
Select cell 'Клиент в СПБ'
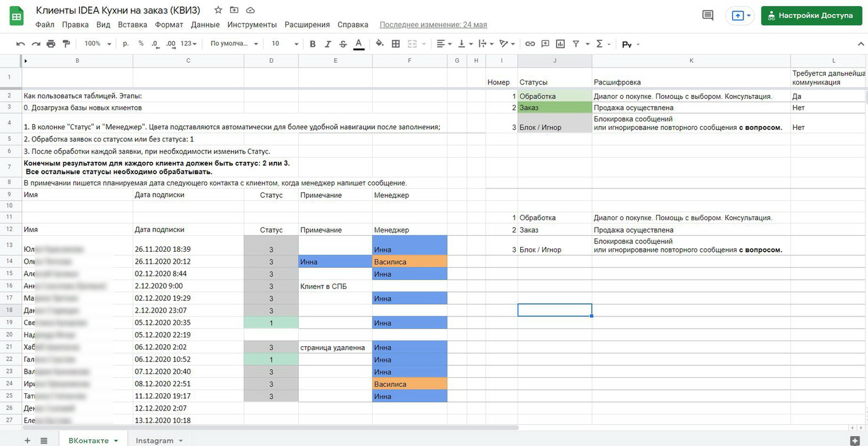(335, 286)
